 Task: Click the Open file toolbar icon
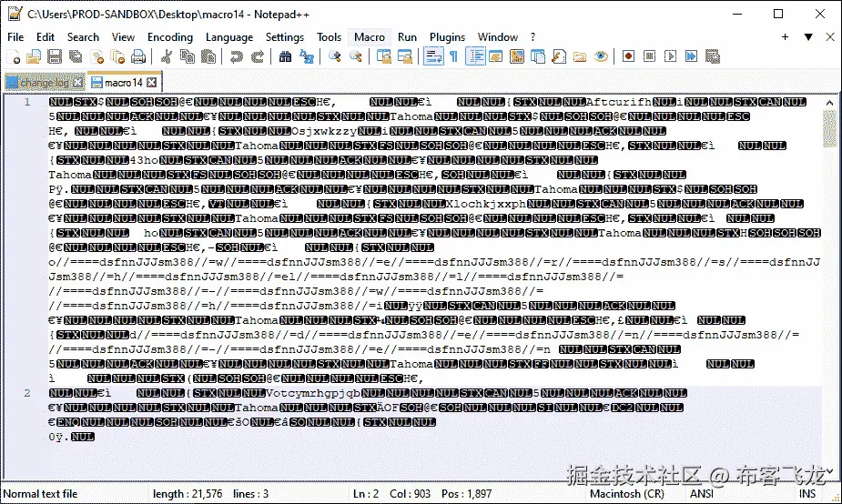tap(34, 56)
